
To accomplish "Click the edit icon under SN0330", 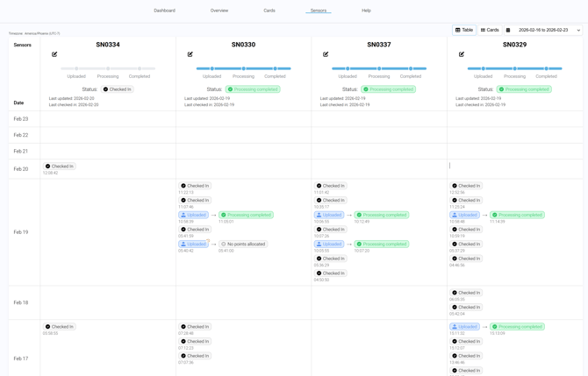I will (190, 54).
